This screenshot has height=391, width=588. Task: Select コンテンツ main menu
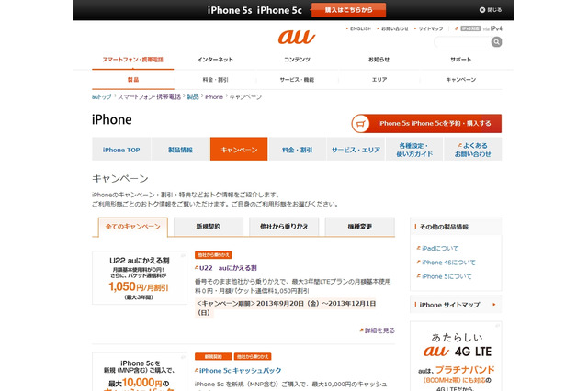pyautogui.click(x=297, y=60)
